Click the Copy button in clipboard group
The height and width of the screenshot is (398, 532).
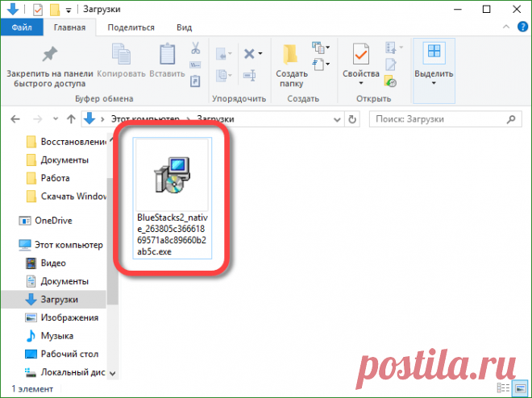121,60
